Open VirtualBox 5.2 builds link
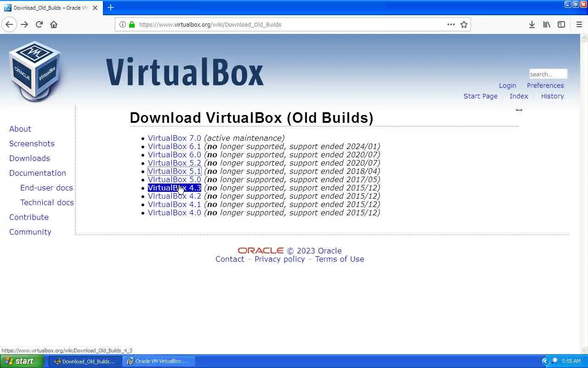 (175, 163)
